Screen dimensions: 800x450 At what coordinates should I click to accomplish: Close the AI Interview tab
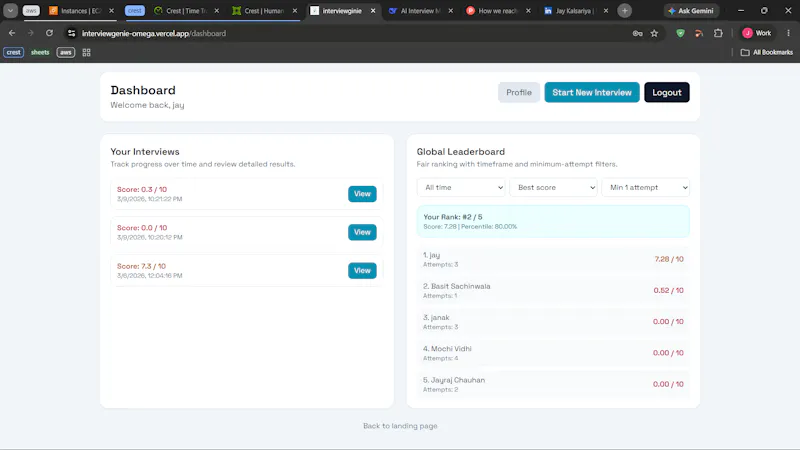pos(451,11)
